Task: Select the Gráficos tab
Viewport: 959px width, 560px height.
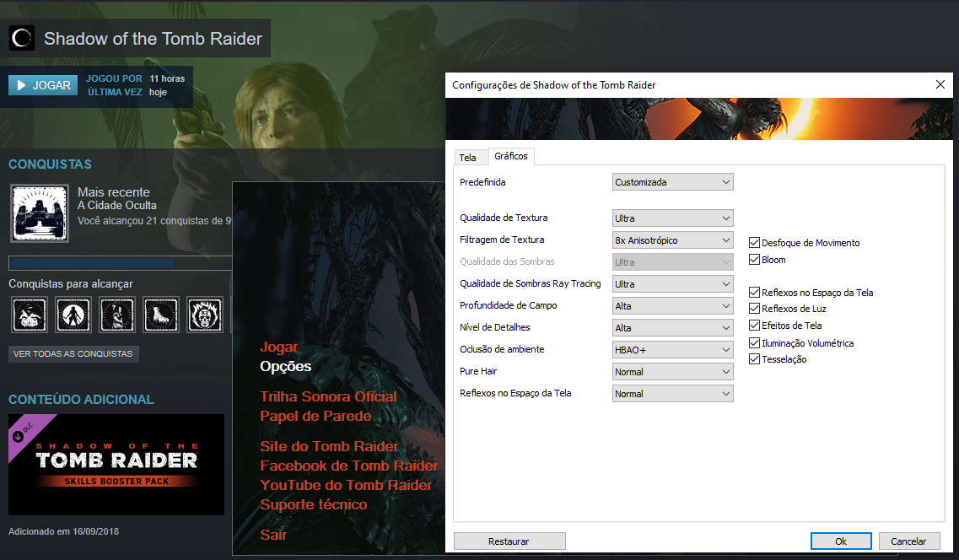Action: click(510, 157)
